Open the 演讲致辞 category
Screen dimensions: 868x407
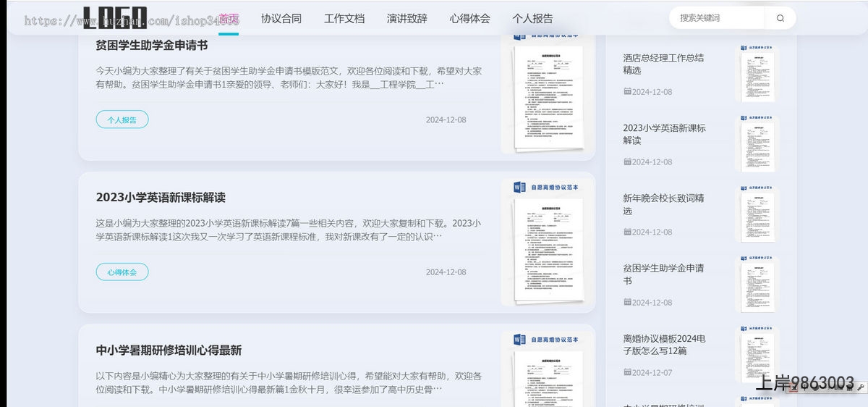click(x=407, y=19)
